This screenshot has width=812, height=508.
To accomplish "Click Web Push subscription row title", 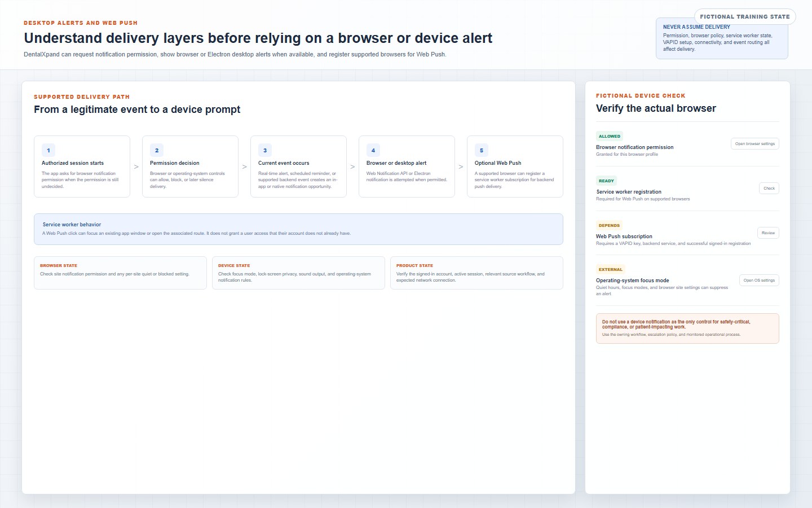I will (624, 237).
